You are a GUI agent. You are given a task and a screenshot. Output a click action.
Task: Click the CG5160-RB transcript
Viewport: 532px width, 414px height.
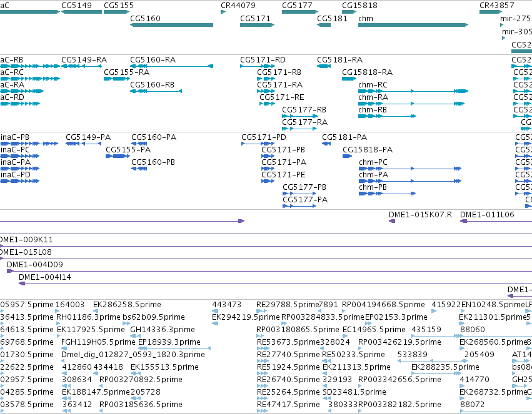(x=156, y=91)
